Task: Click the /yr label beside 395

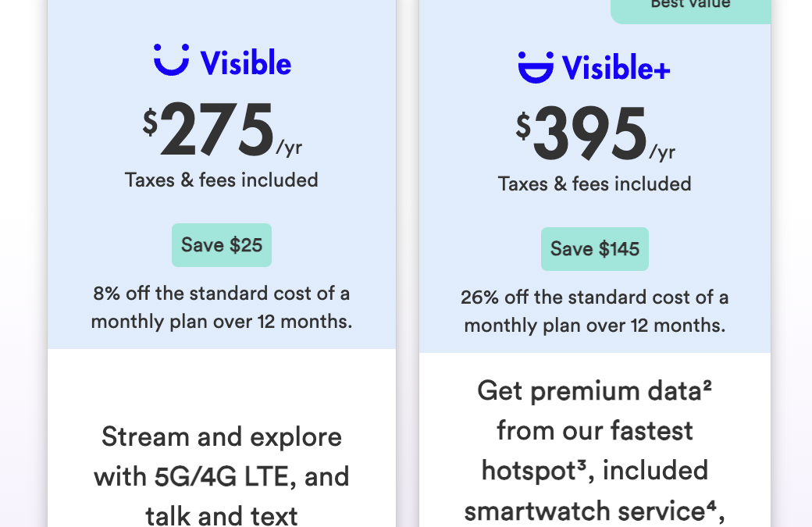Action: [662, 151]
